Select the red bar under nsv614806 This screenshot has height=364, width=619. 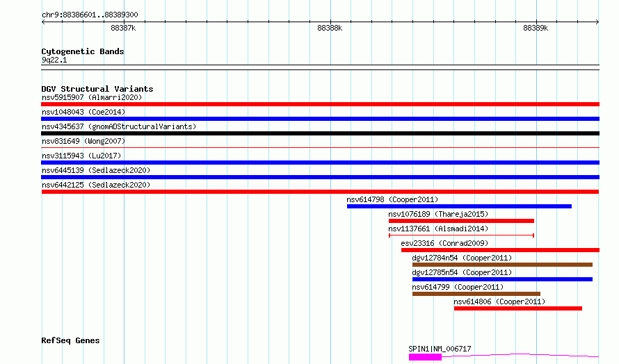tap(518, 308)
